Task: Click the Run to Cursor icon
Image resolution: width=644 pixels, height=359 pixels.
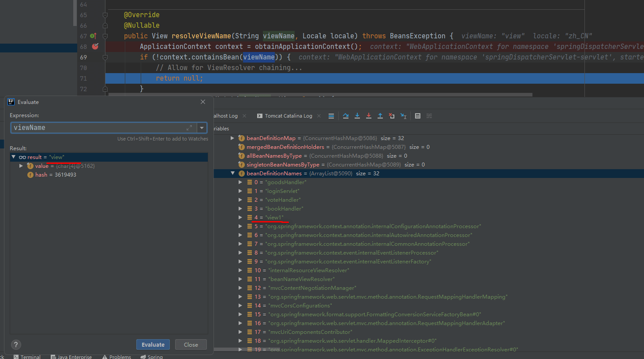Action: [403, 116]
